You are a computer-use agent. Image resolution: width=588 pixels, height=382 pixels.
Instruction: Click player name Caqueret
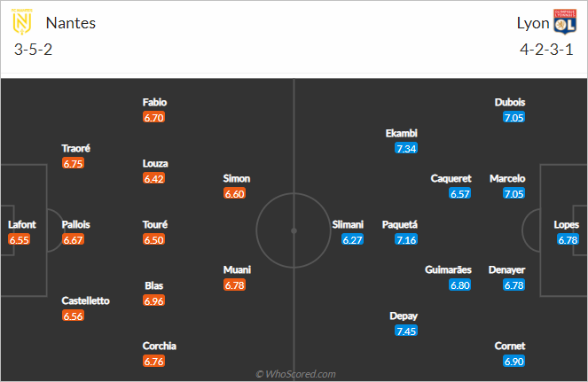click(x=451, y=178)
